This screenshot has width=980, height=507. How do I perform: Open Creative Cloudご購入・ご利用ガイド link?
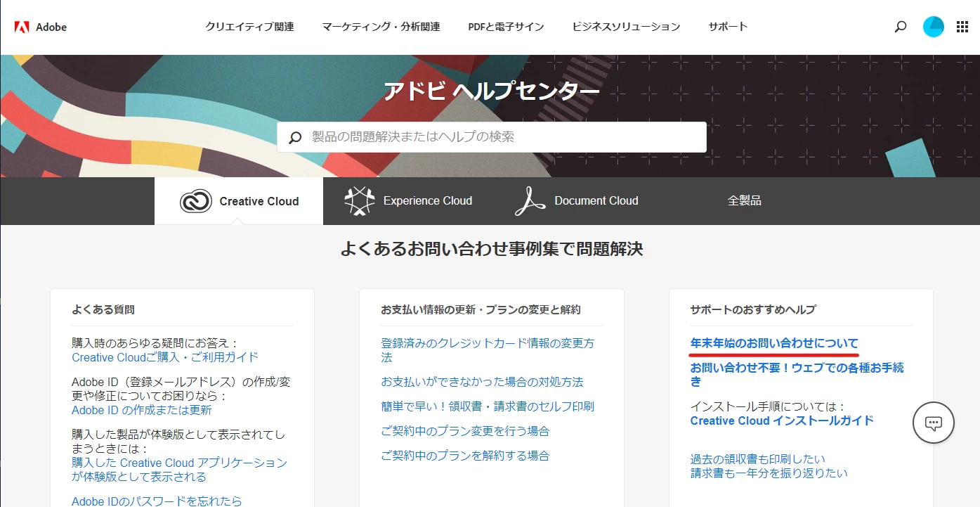coord(165,357)
